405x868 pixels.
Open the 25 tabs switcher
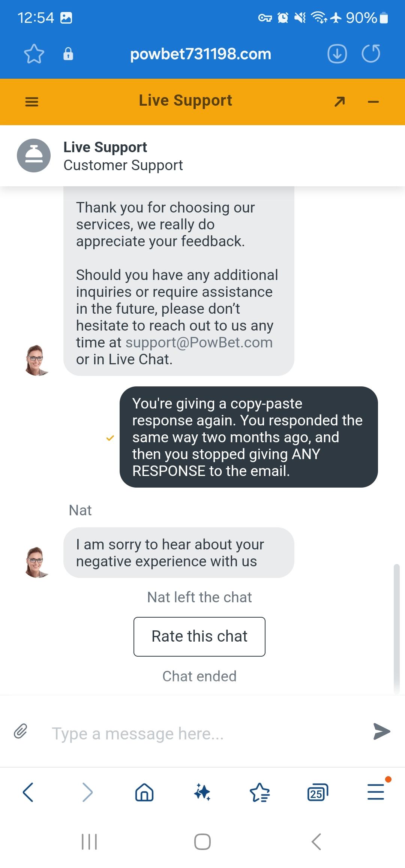pyautogui.click(x=317, y=792)
